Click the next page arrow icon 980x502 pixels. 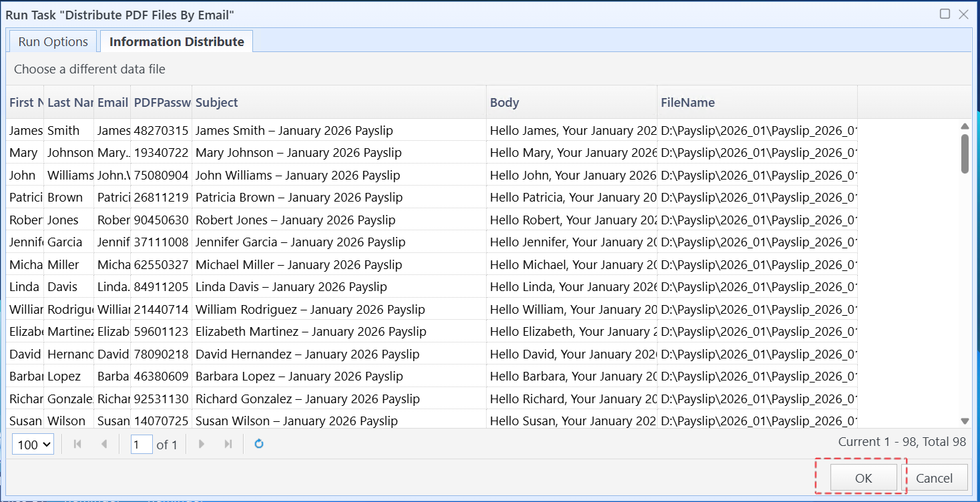(202, 444)
